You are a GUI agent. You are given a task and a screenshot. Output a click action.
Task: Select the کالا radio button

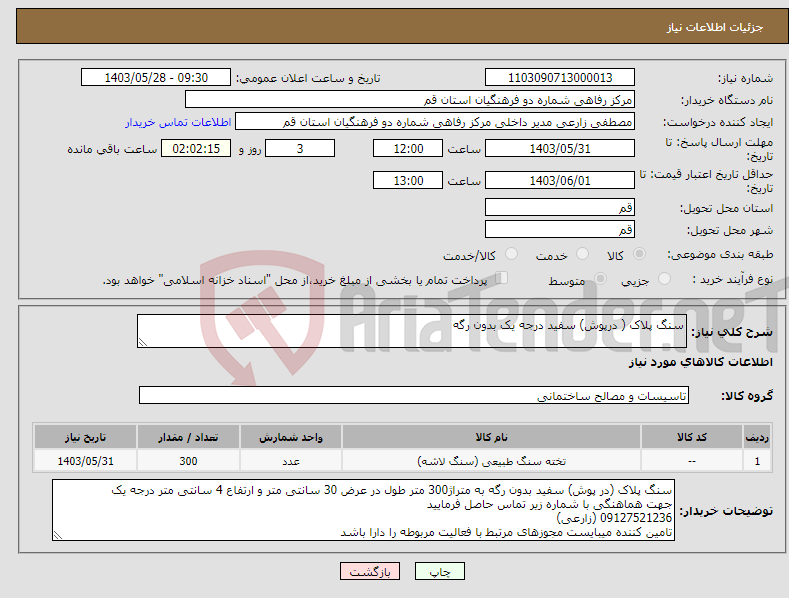coord(639,254)
